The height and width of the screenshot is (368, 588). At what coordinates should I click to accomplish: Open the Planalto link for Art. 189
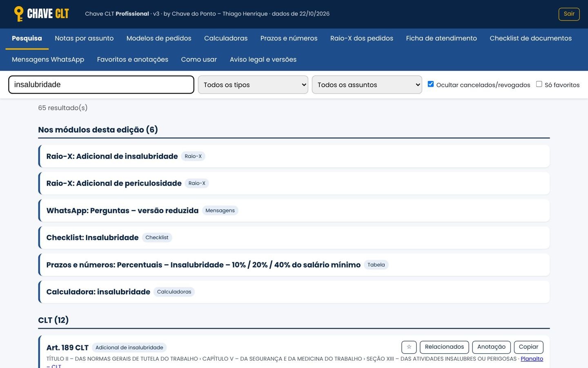coord(532,359)
